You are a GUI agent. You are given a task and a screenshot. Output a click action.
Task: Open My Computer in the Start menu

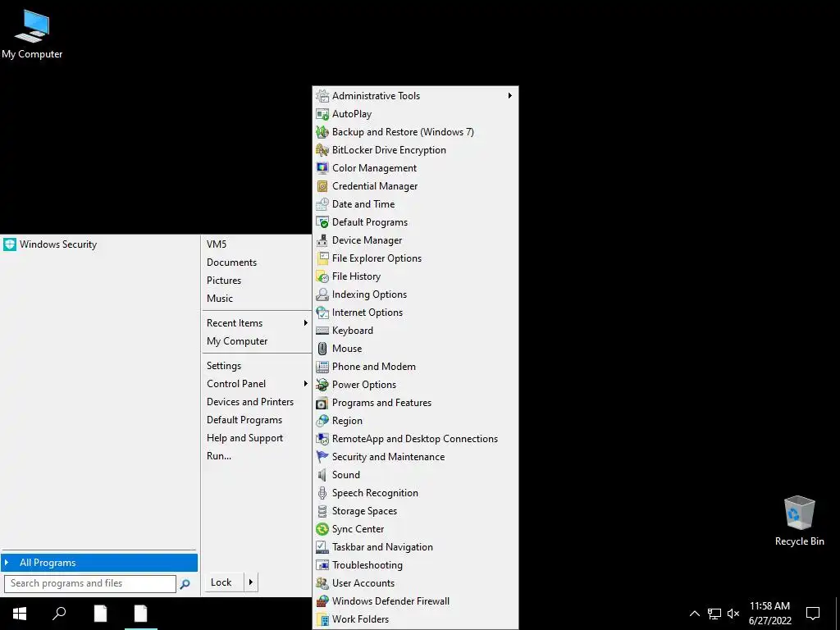point(237,341)
